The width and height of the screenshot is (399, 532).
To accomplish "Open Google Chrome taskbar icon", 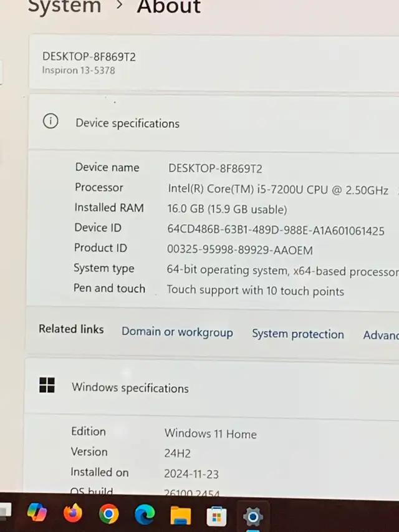I will [108, 514].
